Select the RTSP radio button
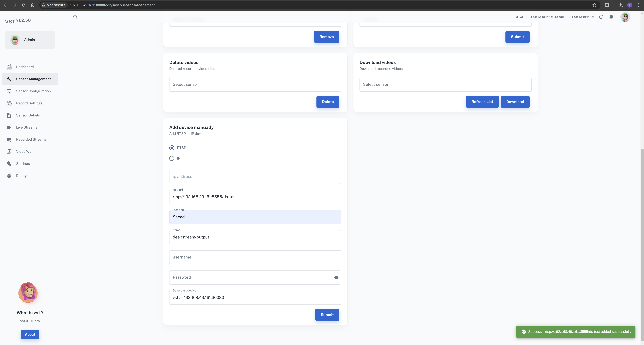 coord(172,148)
